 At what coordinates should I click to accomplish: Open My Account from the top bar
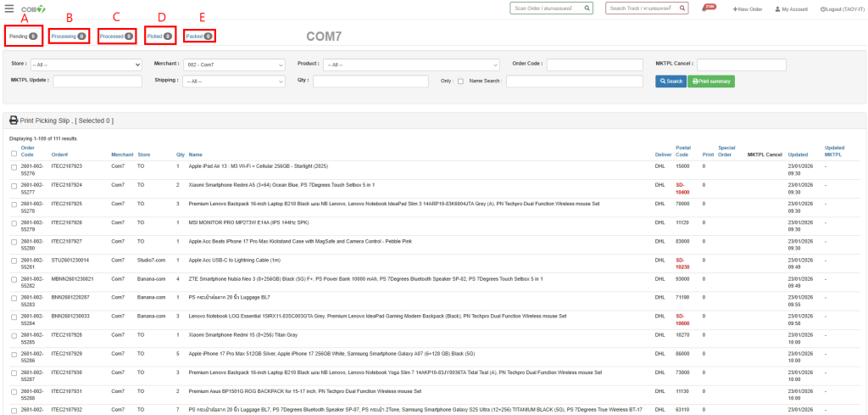point(791,8)
